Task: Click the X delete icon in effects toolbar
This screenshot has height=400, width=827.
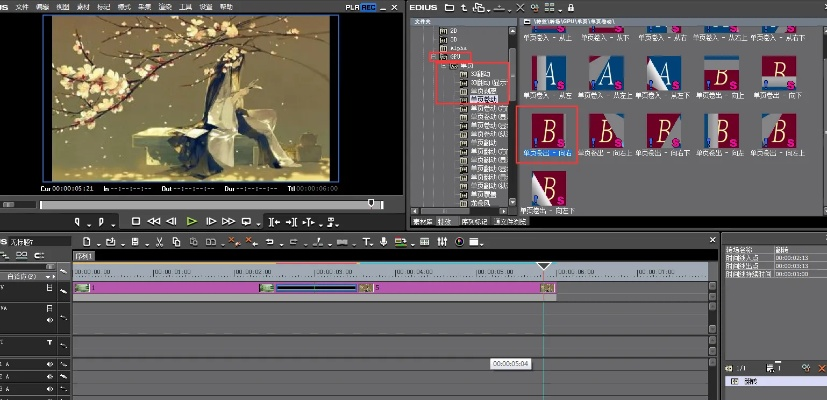Action: [519, 7]
